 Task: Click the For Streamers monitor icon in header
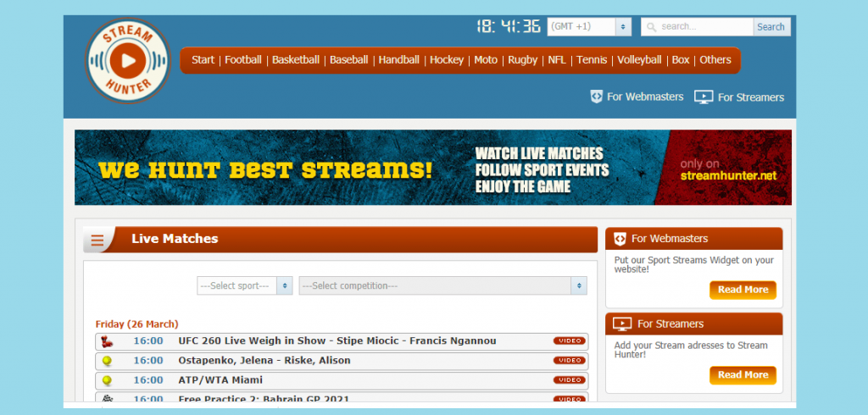pos(704,97)
